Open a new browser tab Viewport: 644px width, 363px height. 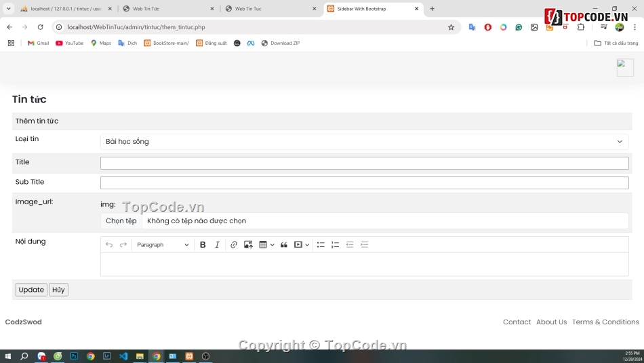coord(432,9)
